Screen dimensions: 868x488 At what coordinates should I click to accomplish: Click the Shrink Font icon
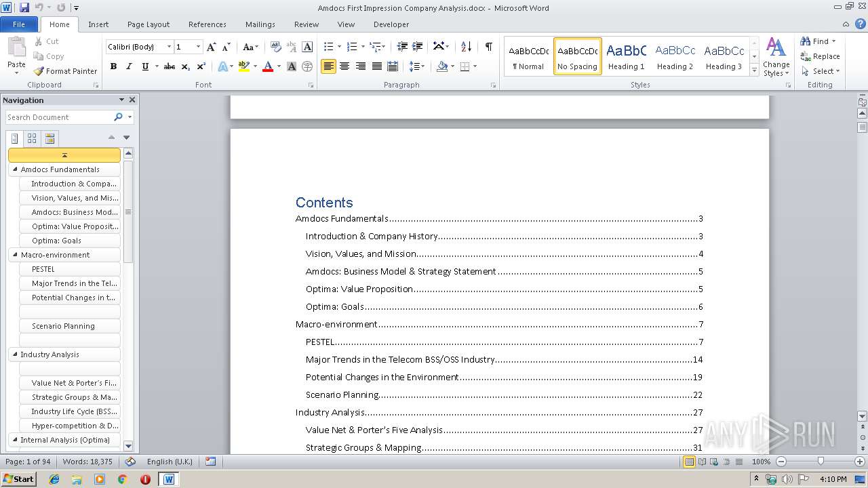pyautogui.click(x=226, y=47)
